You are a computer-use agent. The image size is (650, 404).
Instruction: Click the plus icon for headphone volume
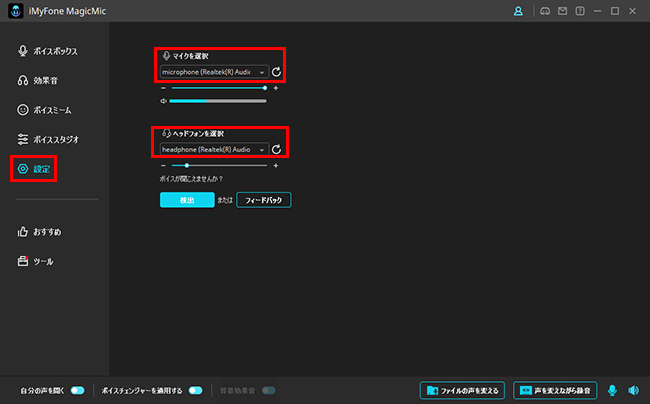point(276,165)
